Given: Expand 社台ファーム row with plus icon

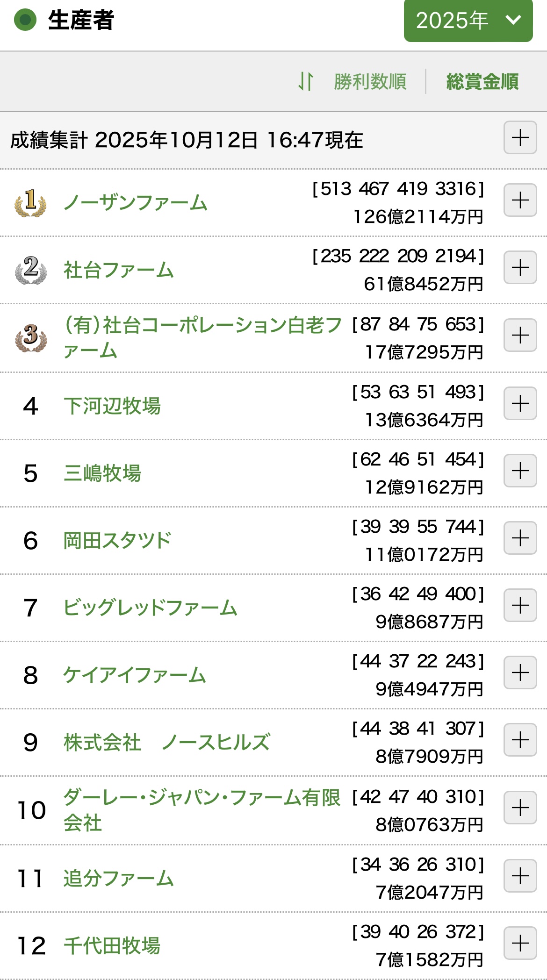Looking at the screenshot, I should coord(520,268).
